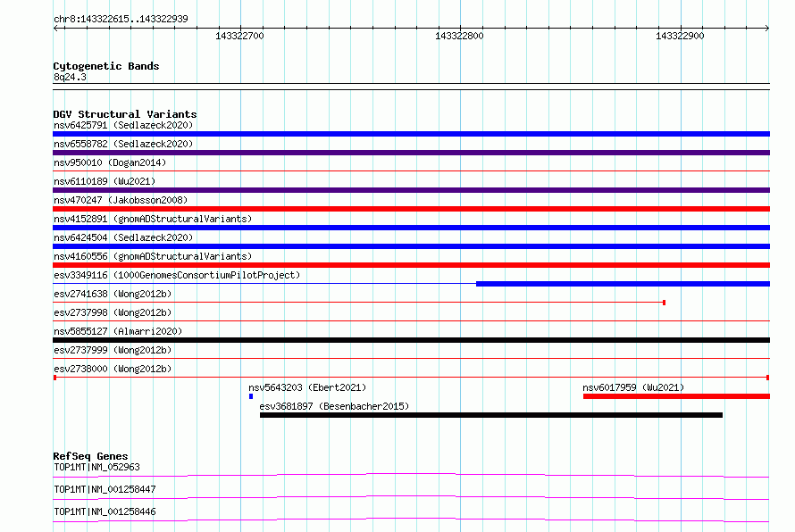
Task: Open the nsv950010 (Dogan2014) variant
Action: [110, 162]
